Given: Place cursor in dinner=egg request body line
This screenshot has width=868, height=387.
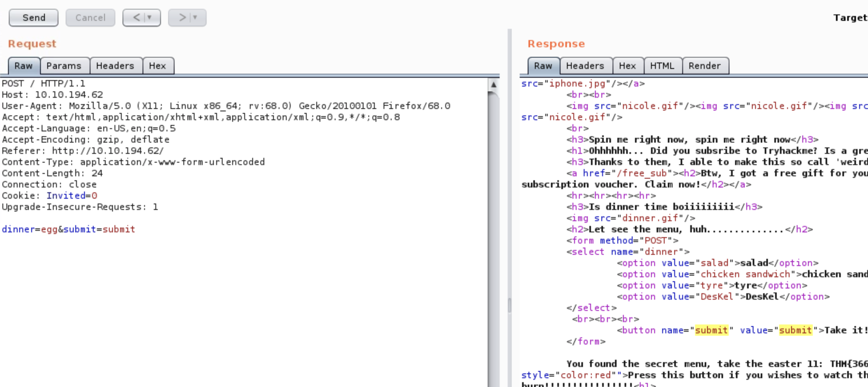Looking at the screenshot, I should (x=68, y=230).
